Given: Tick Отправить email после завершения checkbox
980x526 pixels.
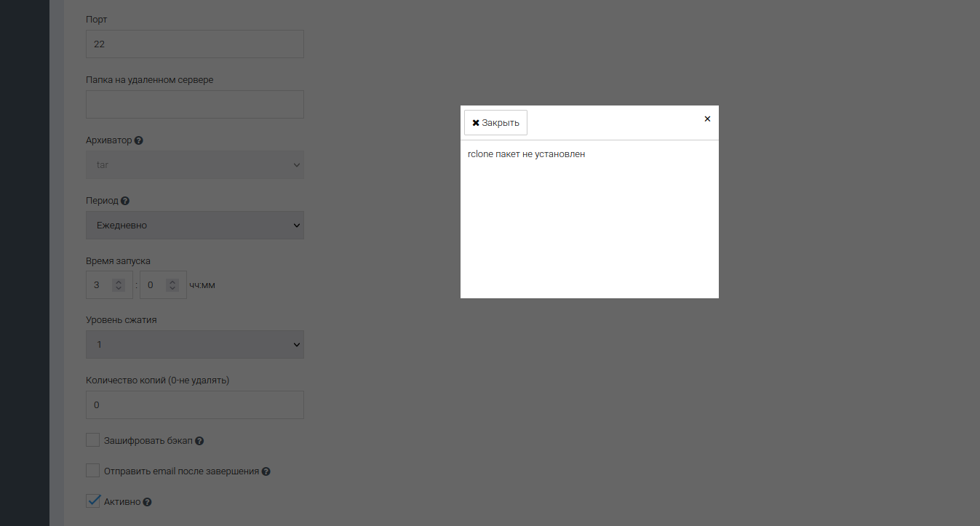Looking at the screenshot, I should point(92,471).
